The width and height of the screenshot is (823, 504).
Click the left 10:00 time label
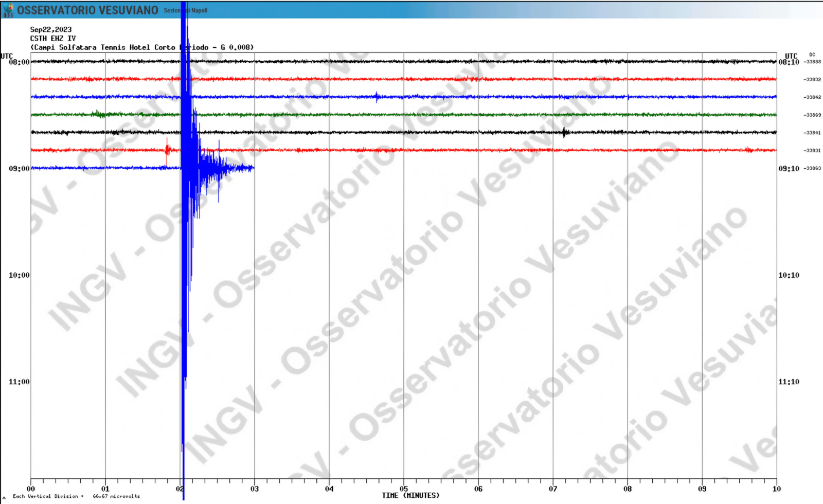point(19,275)
